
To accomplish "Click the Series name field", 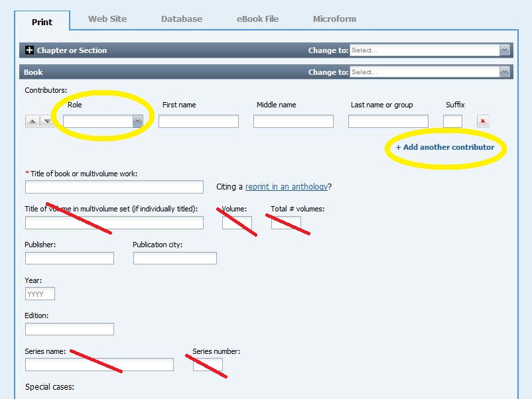I will tap(100, 365).
